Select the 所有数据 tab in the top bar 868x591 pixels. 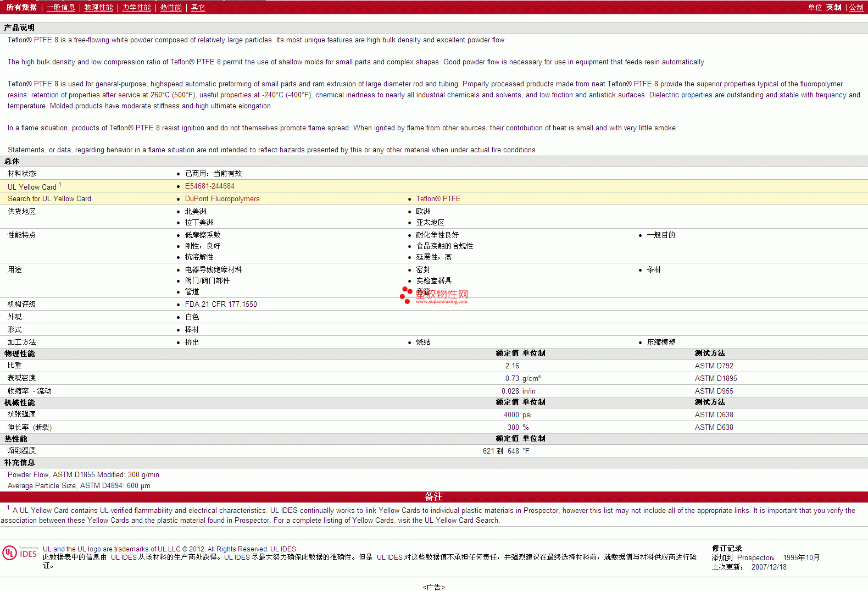coord(21,7)
